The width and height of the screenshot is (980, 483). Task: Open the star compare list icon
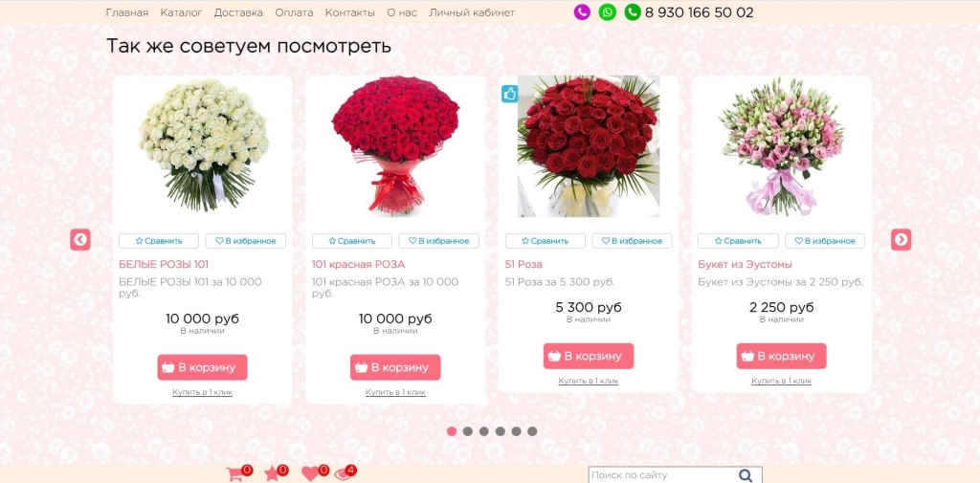pyautogui.click(x=271, y=474)
